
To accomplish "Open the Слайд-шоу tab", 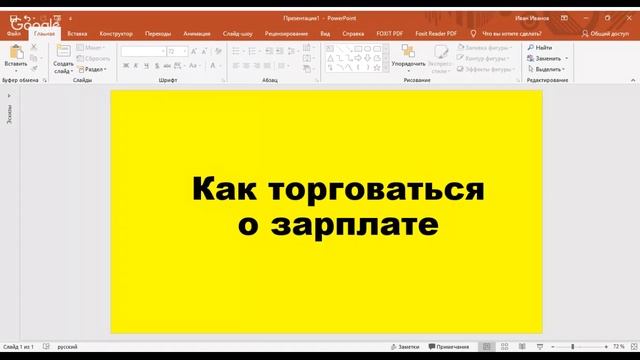I will (x=238, y=33).
